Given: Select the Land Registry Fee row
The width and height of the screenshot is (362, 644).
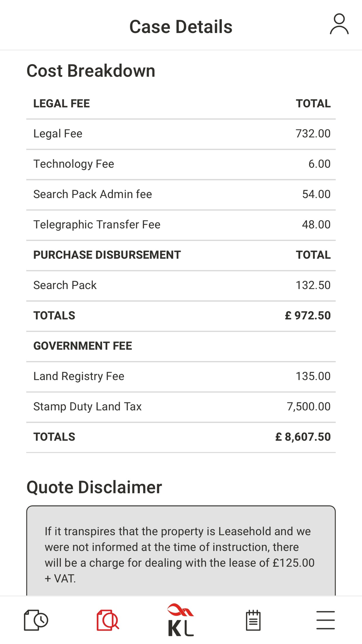Looking at the screenshot, I should click(181, 376).
